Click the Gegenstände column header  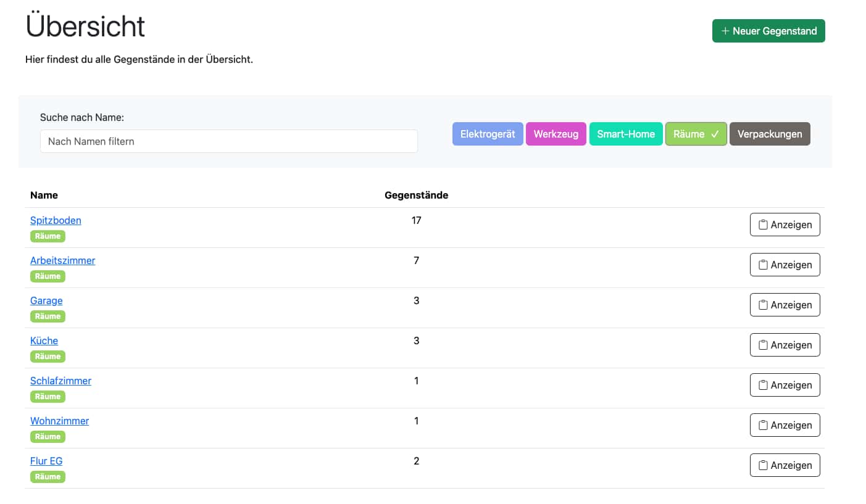click(416, 195)
